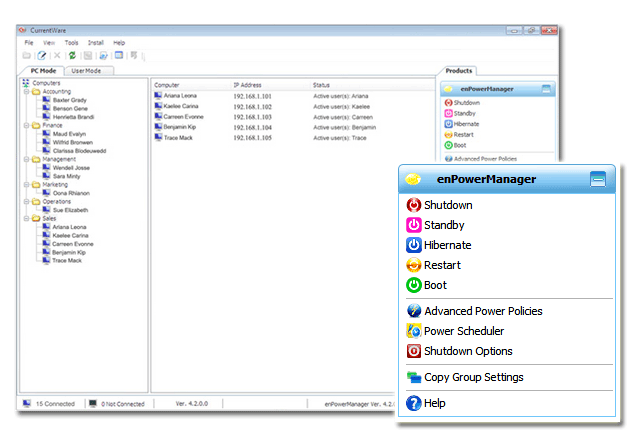Sort by the IP Address column header

pyautogui.click(x=247, y=85)
